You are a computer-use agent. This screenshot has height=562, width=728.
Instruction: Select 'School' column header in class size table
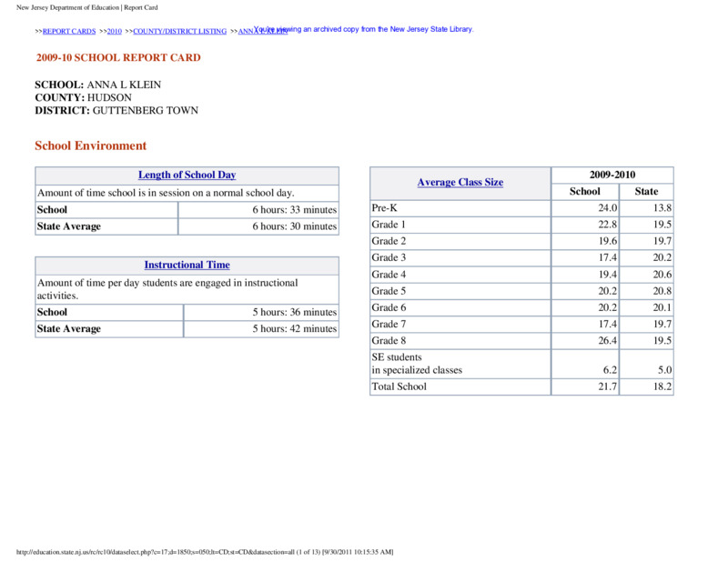(x=585, y=192)
